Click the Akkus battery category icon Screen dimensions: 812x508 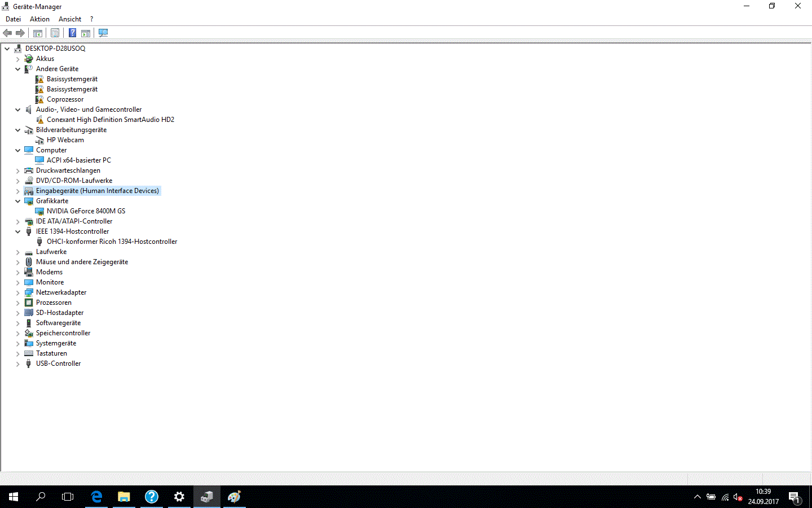point(29,59)
